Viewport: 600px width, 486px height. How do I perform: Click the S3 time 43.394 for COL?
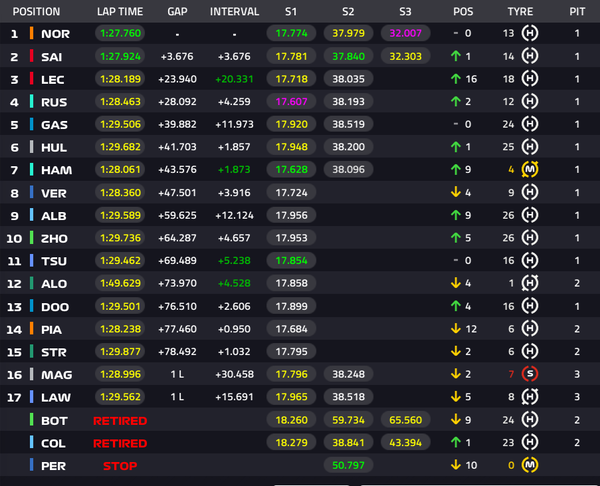(x=406, y=442)
